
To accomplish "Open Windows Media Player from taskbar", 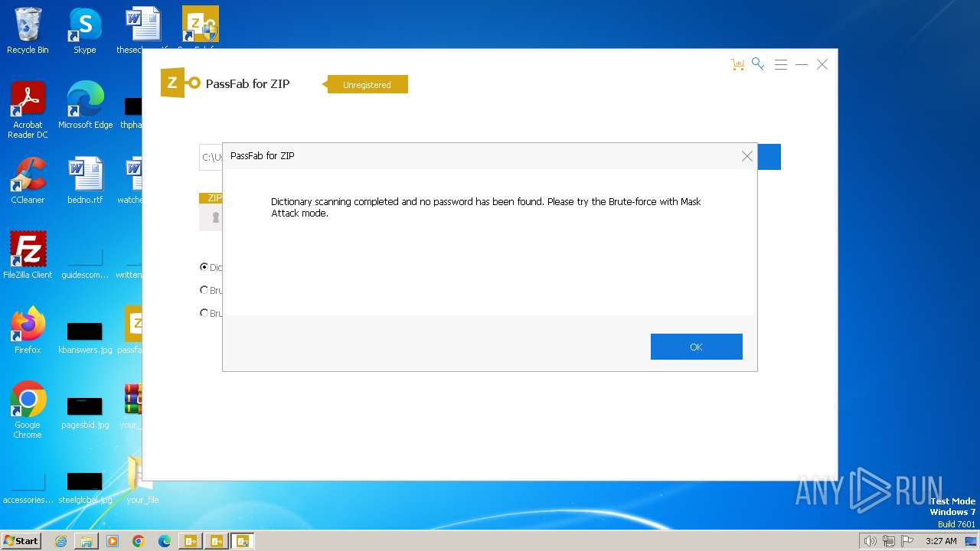I will (113, 541).
